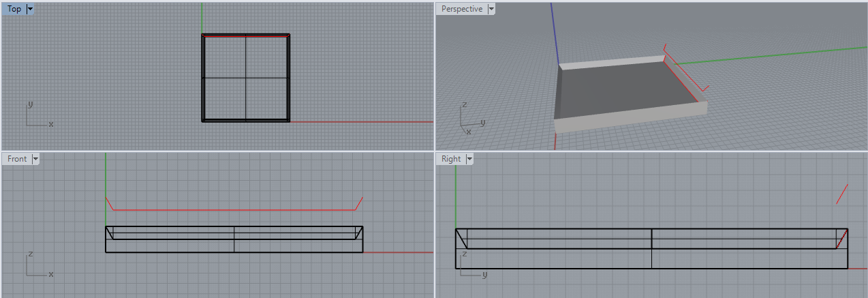Expand the Right viewport menu arrow
The width and height of the screenshot is (868, 298).
[x=469, y=159]
